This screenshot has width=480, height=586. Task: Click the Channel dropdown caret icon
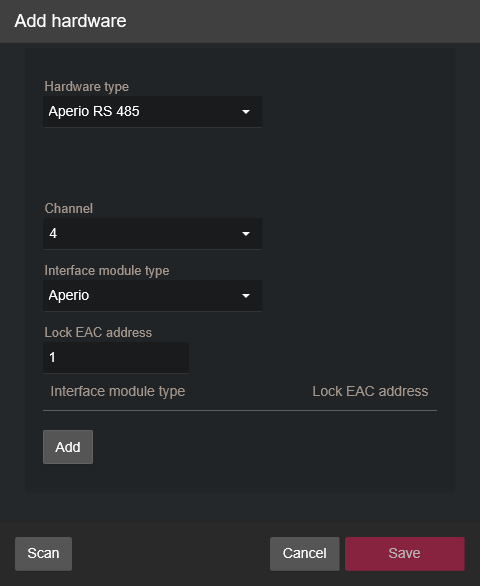pyautogui.click(x=246, y=234)
